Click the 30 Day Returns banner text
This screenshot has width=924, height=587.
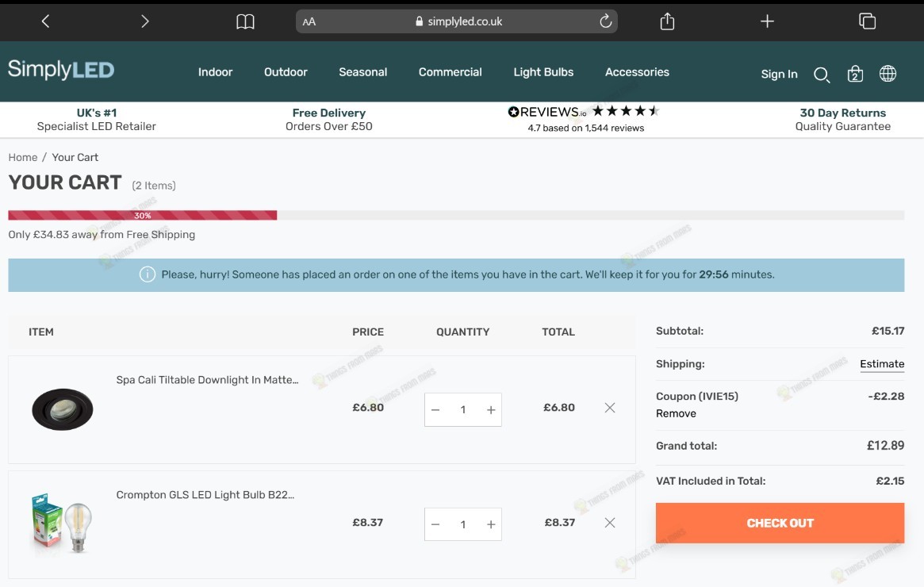click(x=842, y=119)
